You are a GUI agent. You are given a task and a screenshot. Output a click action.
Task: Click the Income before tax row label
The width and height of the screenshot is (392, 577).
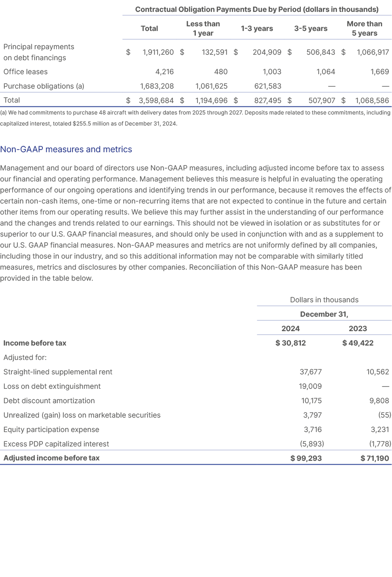[34, 343]
